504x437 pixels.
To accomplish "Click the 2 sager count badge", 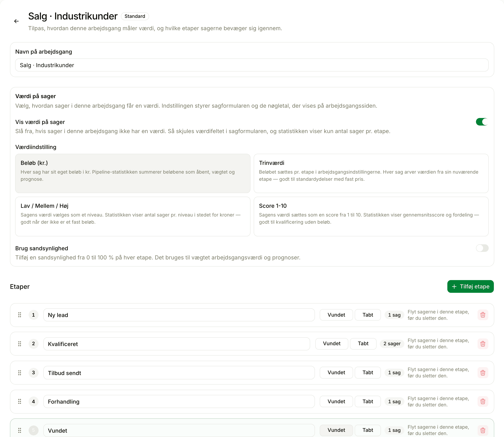I will (x=392, y=344).
